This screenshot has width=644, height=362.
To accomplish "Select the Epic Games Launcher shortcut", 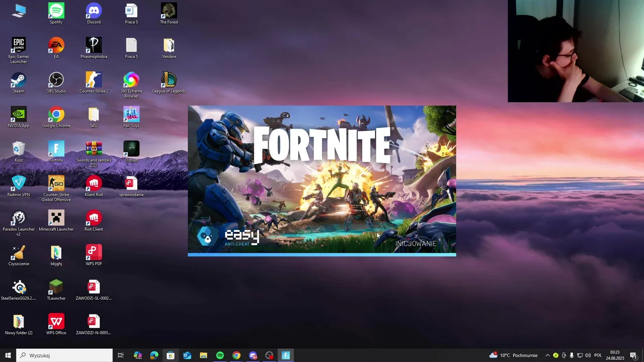I will tap(19, 50).
